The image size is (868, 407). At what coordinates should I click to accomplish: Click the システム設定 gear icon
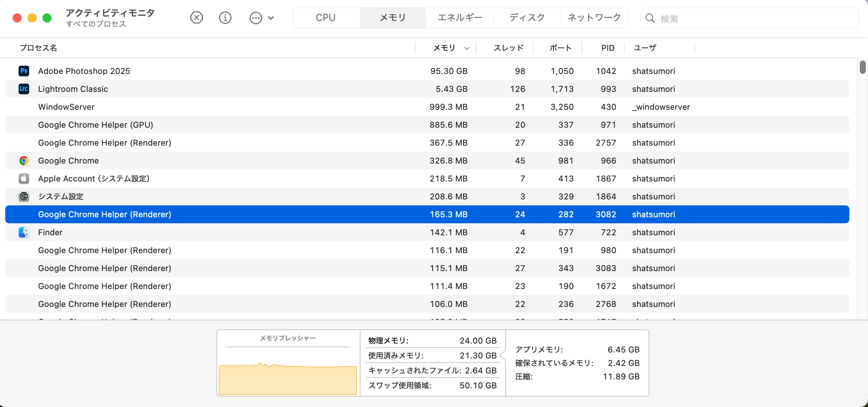pos(24,196)
